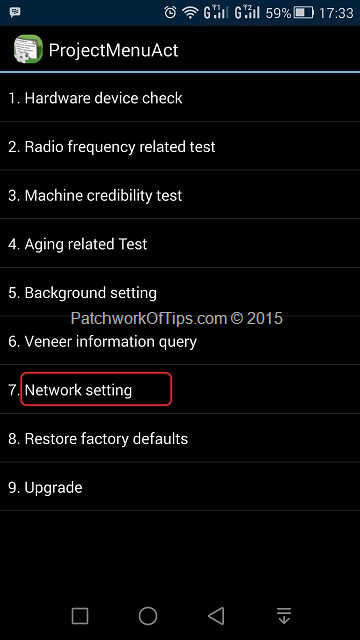The height and width of the screenshot is (640, 360).
Task: Open Hardware device check
Action: point(180,98)
